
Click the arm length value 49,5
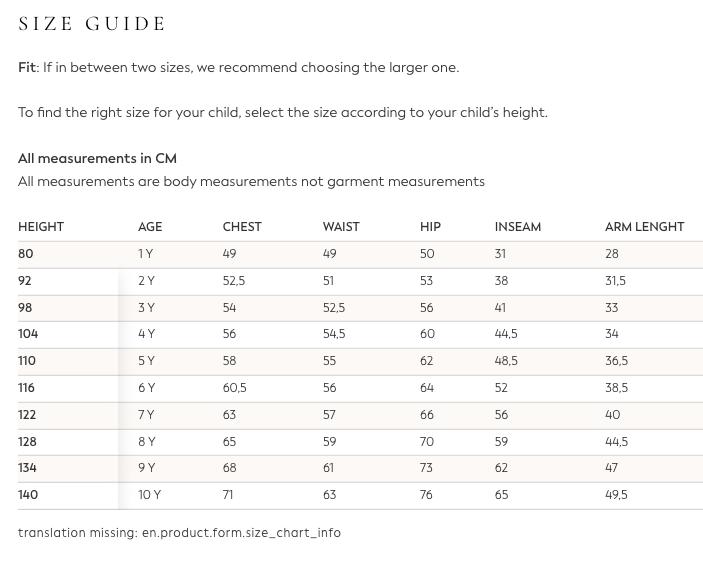coord(616,495)
